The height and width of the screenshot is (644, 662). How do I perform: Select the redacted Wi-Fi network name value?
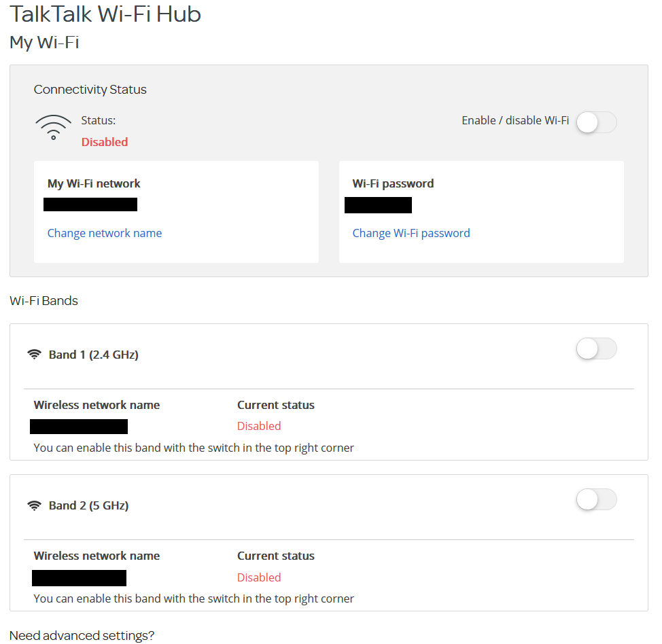[x=90, y=204]
